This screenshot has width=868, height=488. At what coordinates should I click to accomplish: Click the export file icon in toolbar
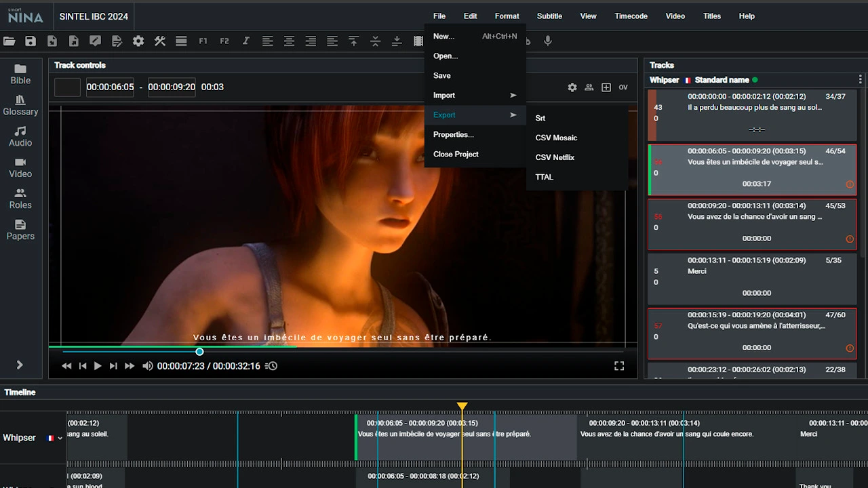tap(74, 41)
